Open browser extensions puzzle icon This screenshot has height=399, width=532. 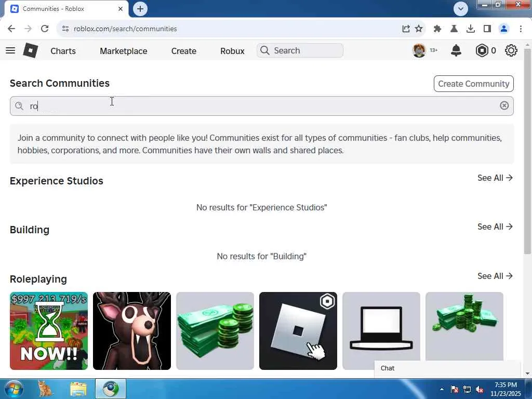pyautogui.click(x=437, y=29)
